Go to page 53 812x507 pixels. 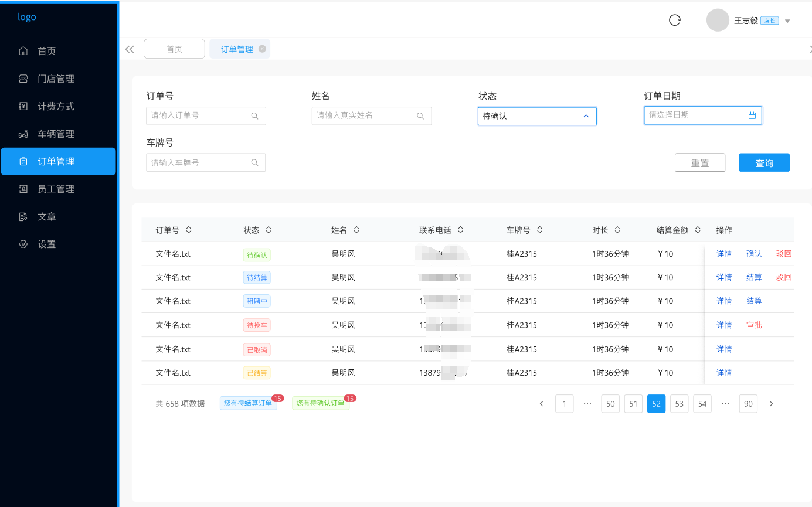pyautogui.click(x=679, y=404)
